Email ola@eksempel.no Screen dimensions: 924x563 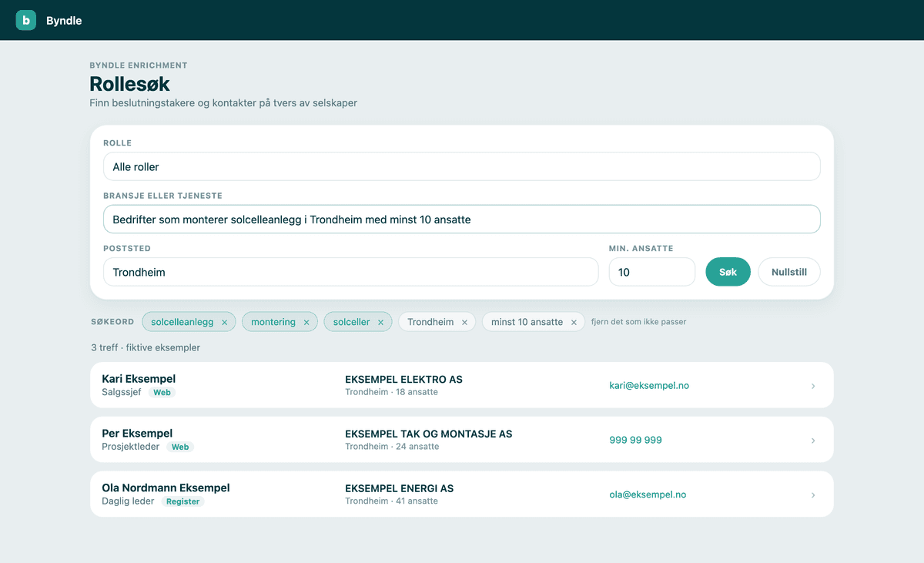pyautogui.click(x=648, y=494)
